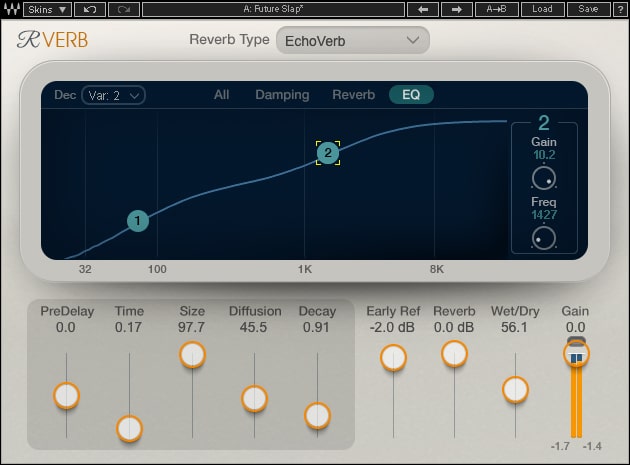Switch to the Reverb view tab

(354, 95)
